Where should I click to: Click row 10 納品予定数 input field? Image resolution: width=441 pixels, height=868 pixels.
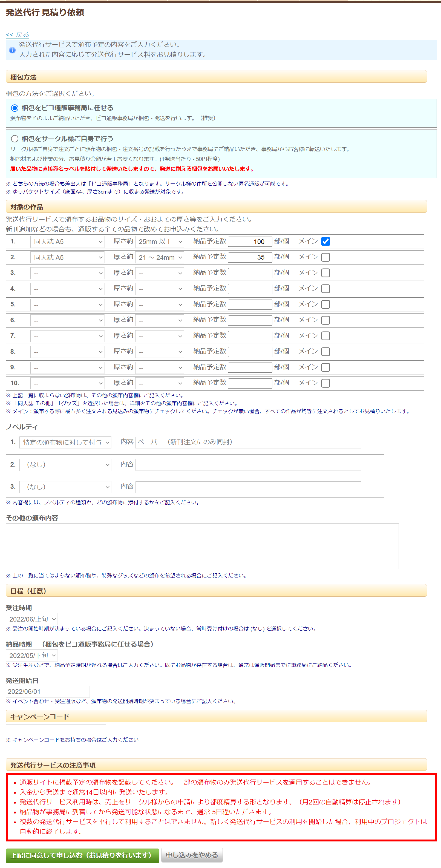(250, 383)
